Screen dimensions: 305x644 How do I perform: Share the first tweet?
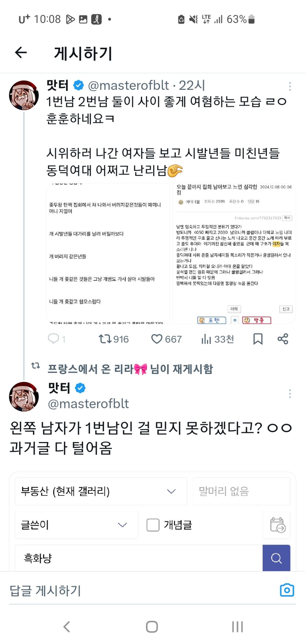pyautogui.click(x=283, y=339)
